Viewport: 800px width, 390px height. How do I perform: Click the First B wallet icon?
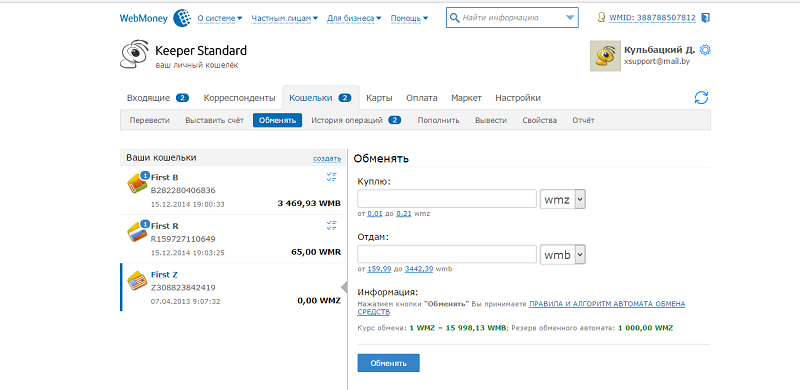[x=137, y=183]
